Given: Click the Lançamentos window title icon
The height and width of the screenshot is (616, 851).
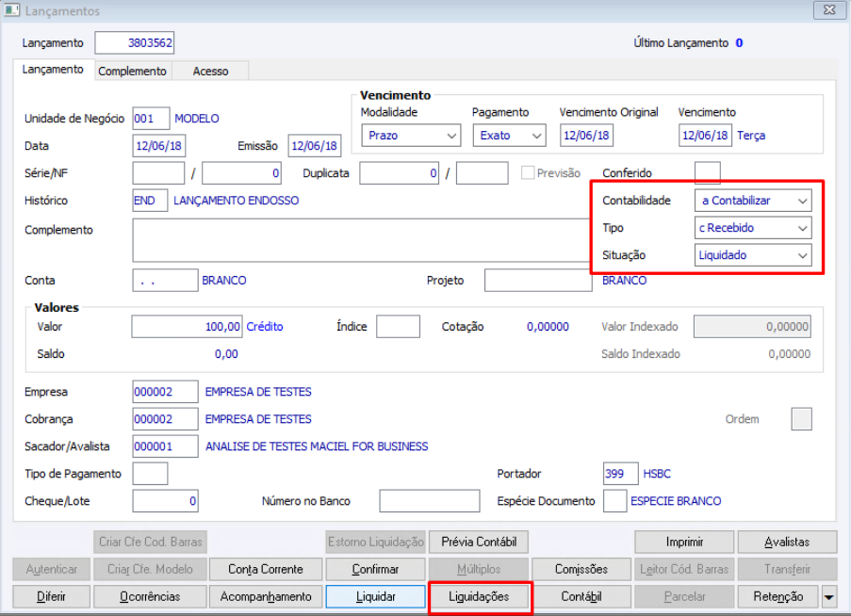Looking at the screenshot, I should (12, 10).
